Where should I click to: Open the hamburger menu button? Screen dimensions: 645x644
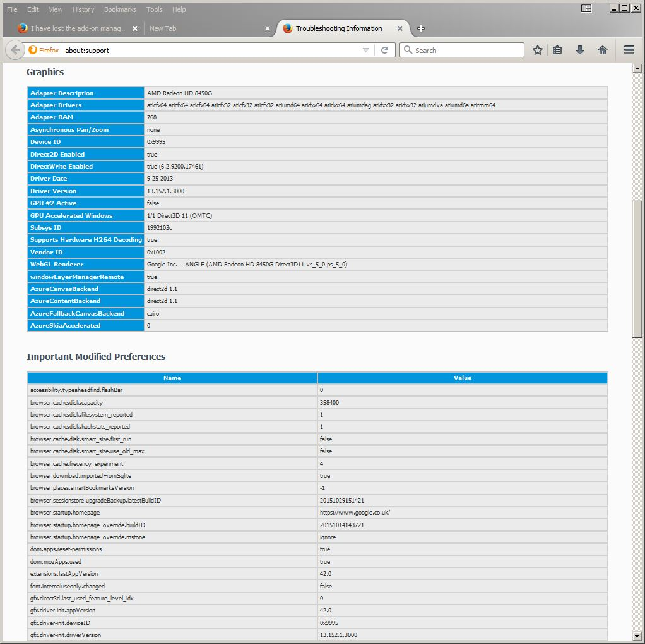(629, 50)
